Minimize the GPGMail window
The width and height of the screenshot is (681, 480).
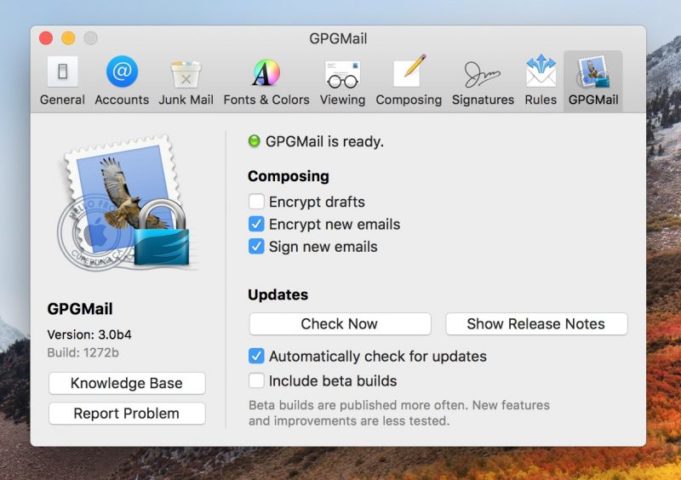coord(68,38)
